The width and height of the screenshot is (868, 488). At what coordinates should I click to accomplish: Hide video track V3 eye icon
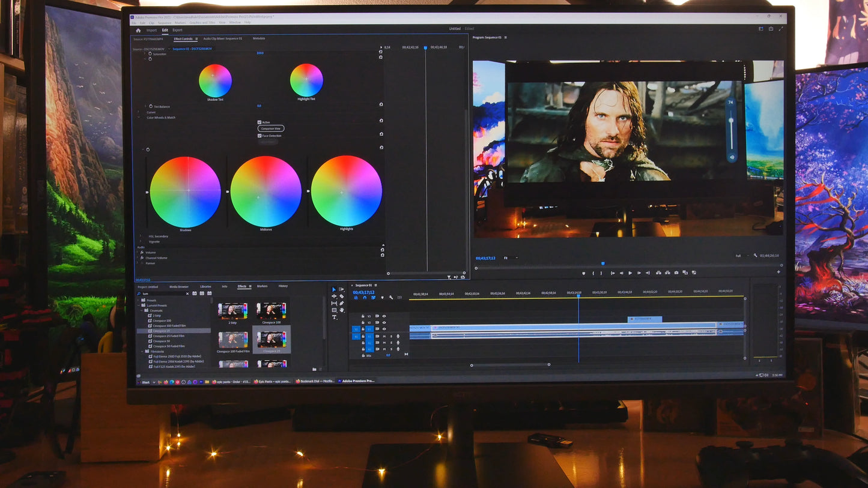(384, 316)
